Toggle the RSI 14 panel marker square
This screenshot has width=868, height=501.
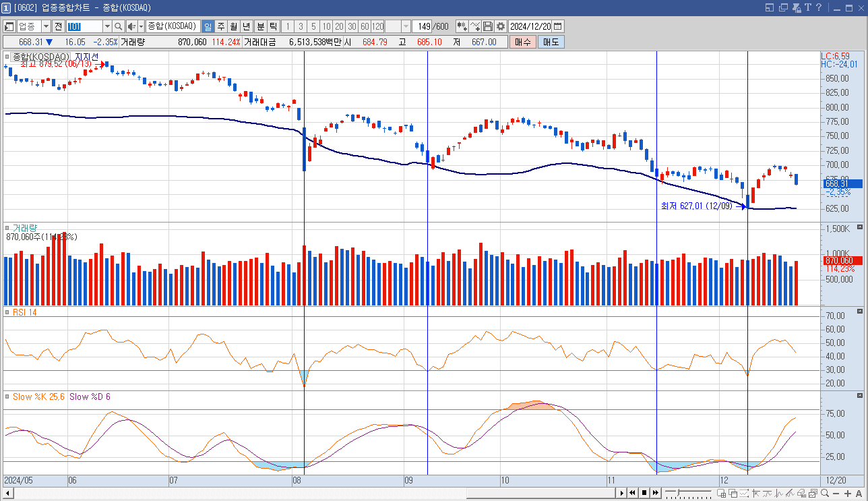(7, 313)
